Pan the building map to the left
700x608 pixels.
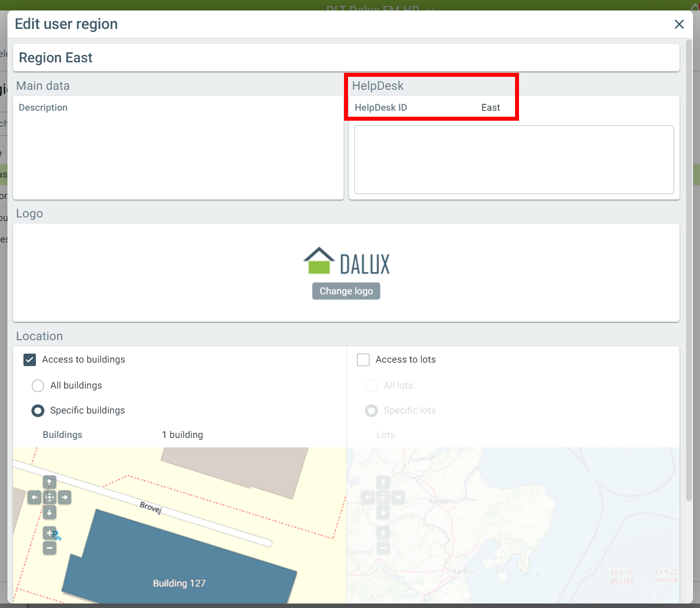(x=34, y=497)
